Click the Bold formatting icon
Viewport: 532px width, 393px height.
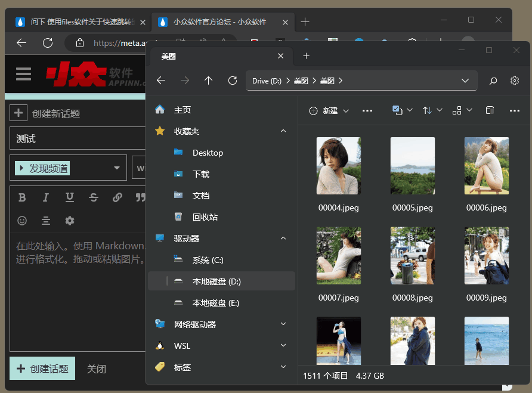pyautogui.click(x=22, y=197)
